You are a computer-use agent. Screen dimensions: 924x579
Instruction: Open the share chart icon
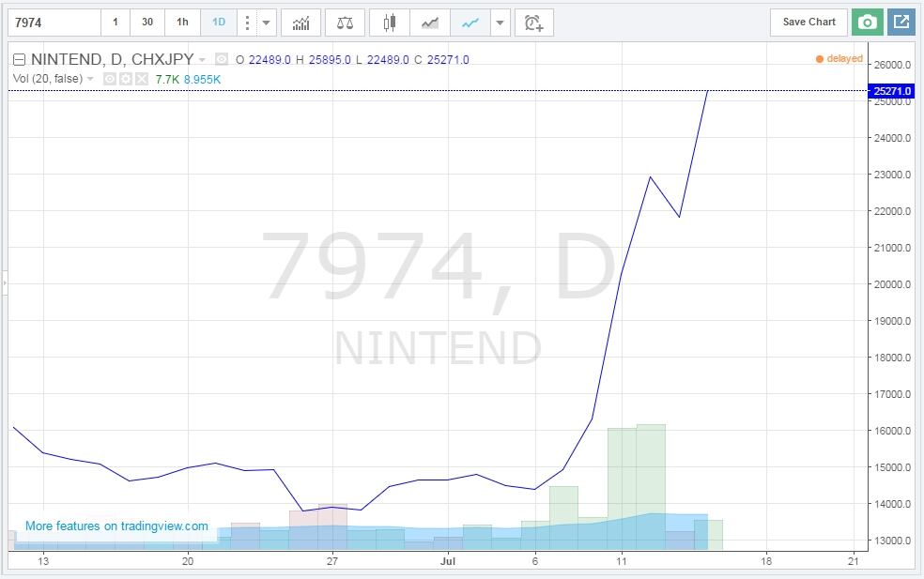899,22
